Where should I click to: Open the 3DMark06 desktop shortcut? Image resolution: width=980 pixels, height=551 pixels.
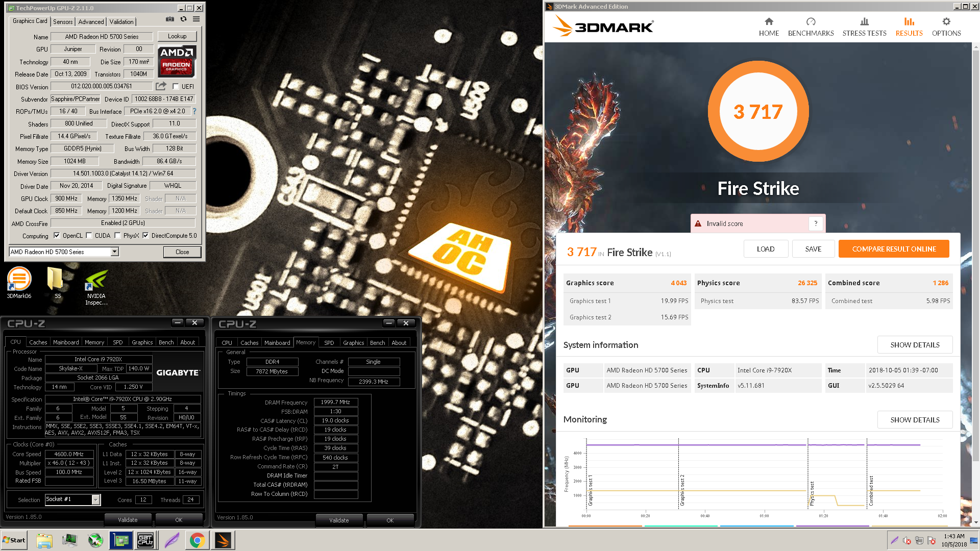click(19, 283)
